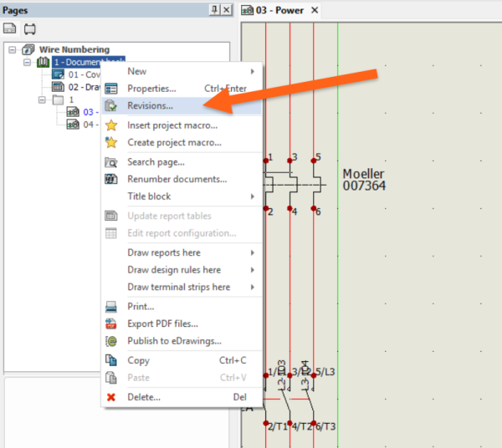Click terminal label 6/T3

click(325, 426)
